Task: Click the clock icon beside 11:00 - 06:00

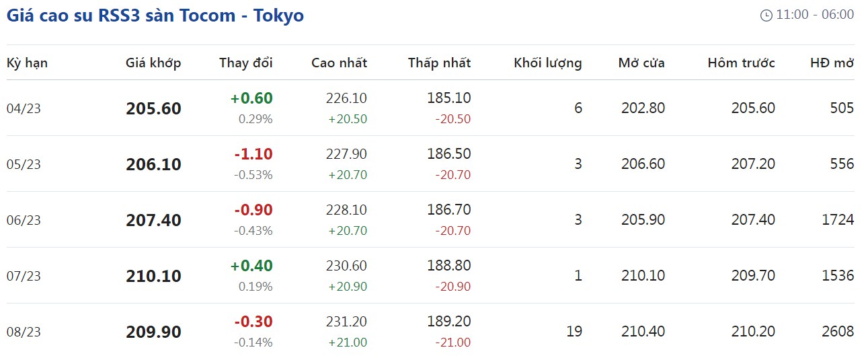Action: 766,15
